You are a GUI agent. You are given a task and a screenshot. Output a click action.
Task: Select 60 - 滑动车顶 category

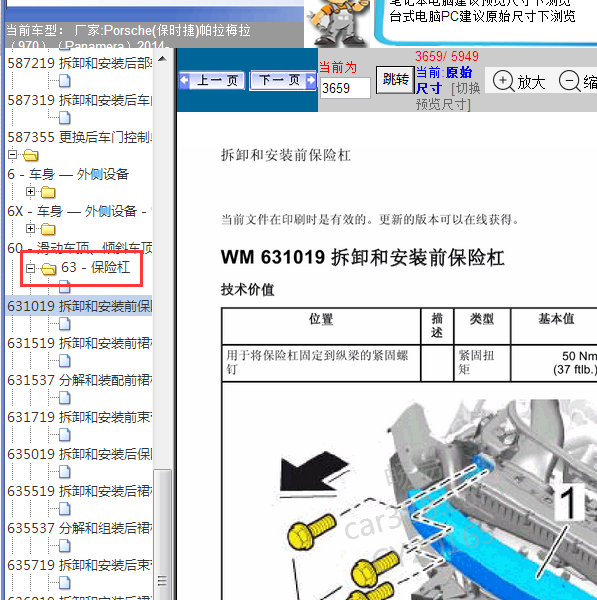tap(80, 248)
